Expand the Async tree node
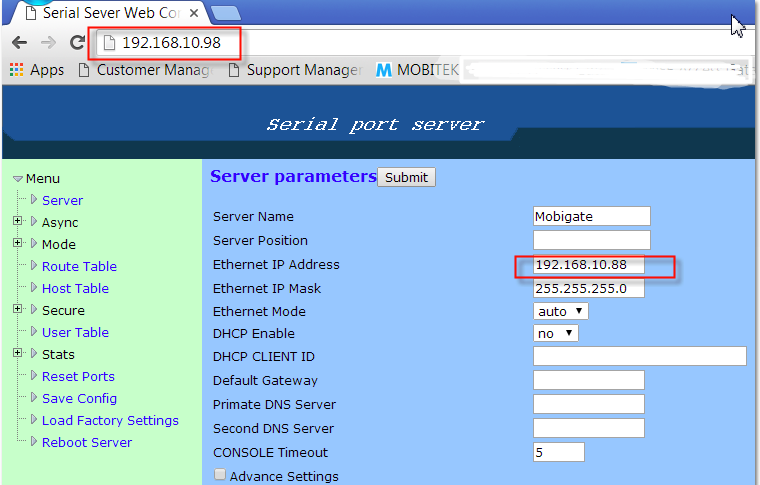Viewport: 760px width, 485px height. click(18, 222)
